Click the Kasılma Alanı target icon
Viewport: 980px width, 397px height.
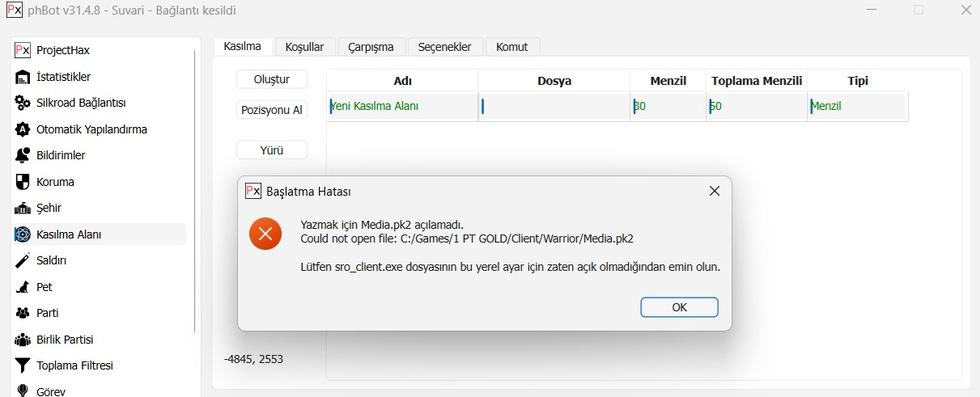click(23, 234)
